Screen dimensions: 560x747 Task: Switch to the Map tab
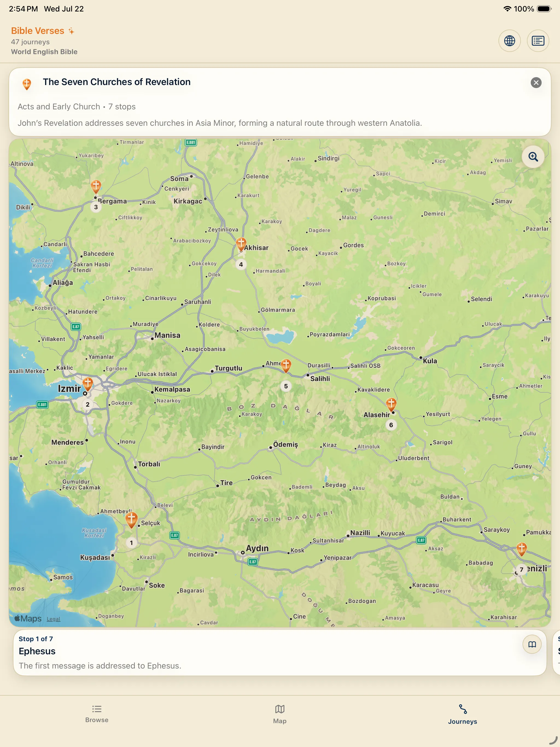(x=280, y=714)
